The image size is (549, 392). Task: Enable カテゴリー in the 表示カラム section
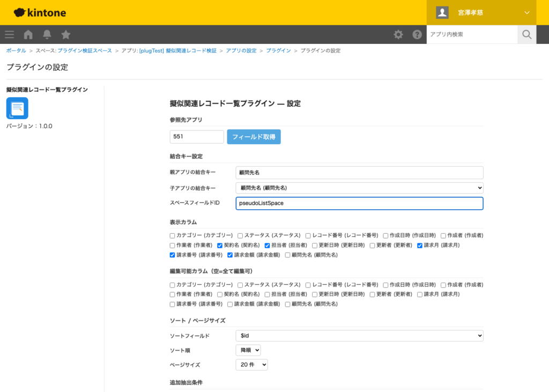pyautogui.click(x=172, y=235)
